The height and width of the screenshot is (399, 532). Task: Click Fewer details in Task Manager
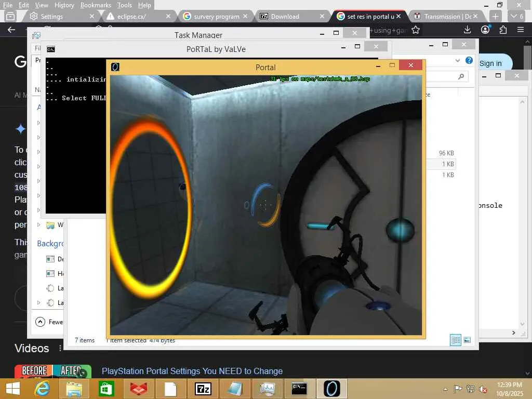point(49,322)
